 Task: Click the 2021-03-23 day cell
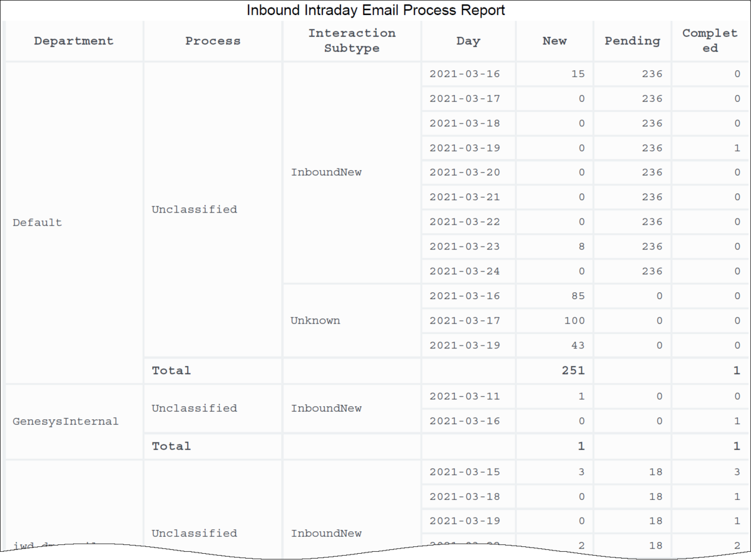pyautogui.click(x=468, y=247)
